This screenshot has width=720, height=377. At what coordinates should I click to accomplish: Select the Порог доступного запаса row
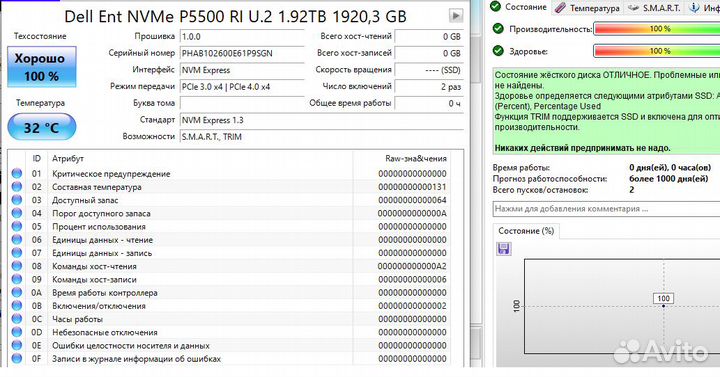(x=230, y=214)
